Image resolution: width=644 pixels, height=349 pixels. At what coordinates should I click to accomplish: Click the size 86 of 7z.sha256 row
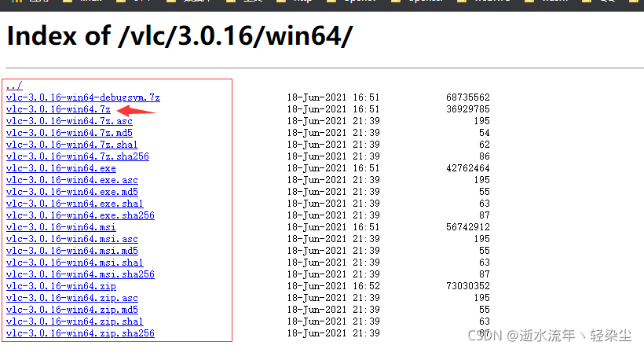click(485, 156)
